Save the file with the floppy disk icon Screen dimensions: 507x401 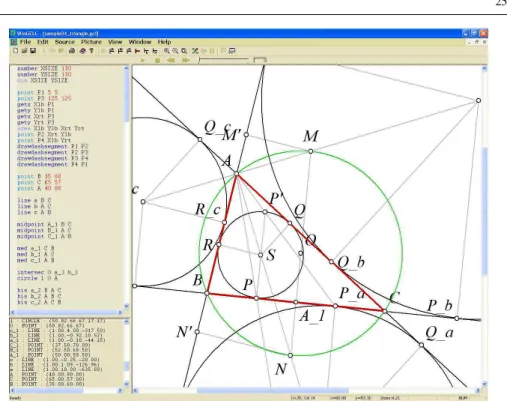point(33,51)
